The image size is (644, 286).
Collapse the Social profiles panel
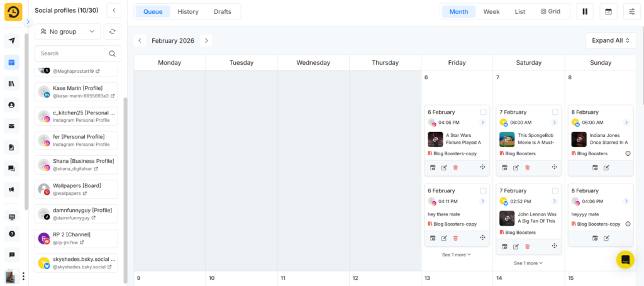pyautogui.click(x=114, y=10)
